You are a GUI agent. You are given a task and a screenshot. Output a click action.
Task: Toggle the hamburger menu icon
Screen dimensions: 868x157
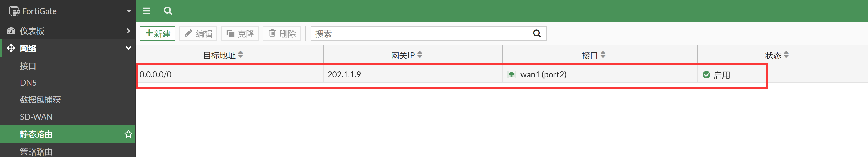(147, 11)
